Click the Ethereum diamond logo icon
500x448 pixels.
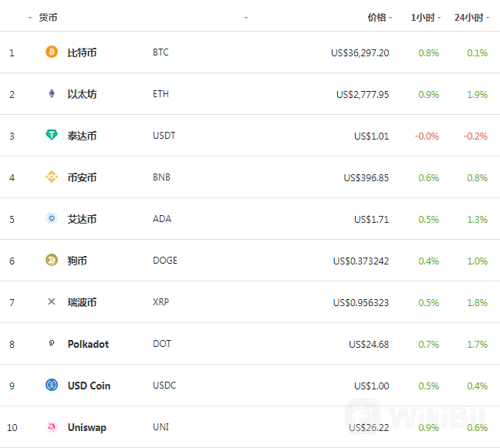click(x=52, y=93)
